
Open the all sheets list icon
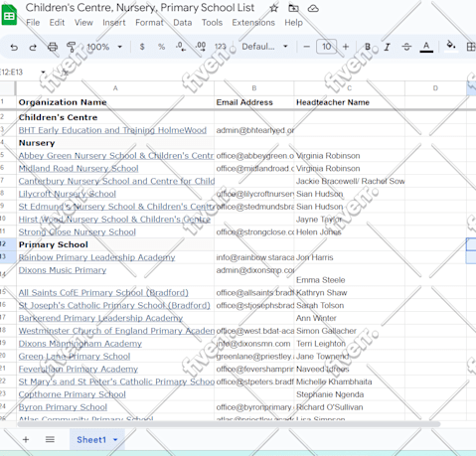click(50, 439)
